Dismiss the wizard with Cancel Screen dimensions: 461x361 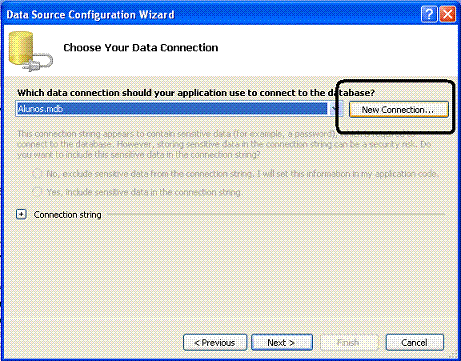tap(414, 342)
